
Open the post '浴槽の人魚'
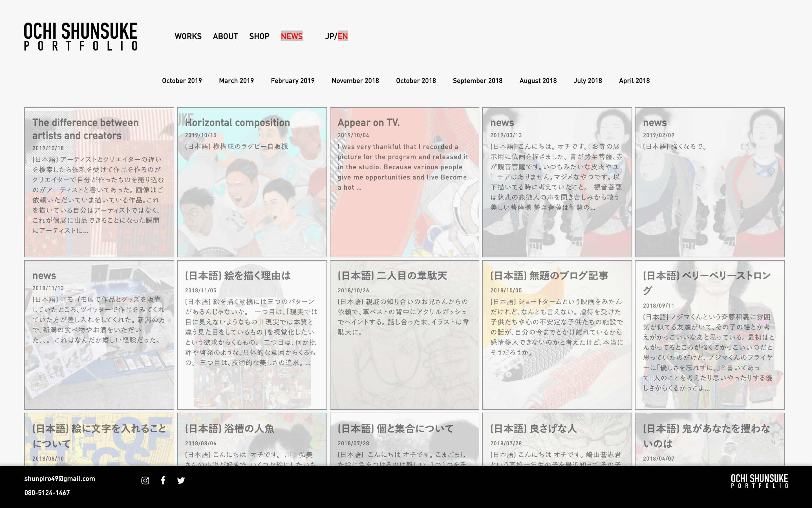point(252,439)
